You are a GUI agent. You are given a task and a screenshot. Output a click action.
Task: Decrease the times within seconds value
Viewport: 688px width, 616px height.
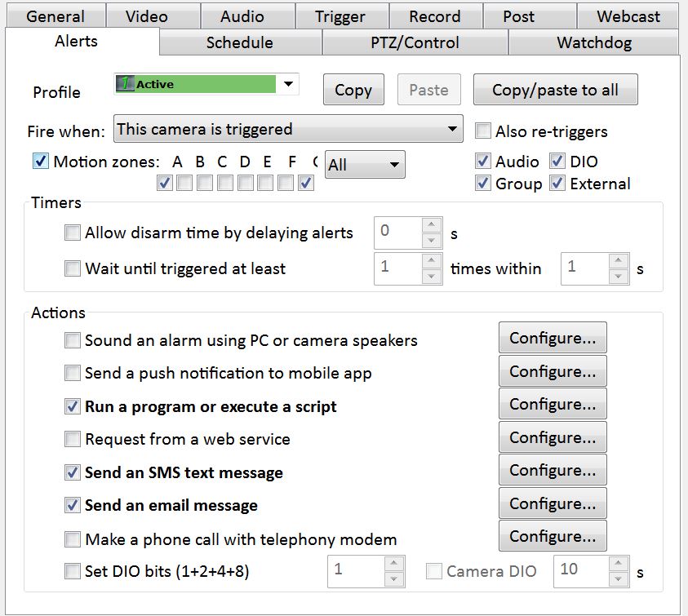point(619,277)
